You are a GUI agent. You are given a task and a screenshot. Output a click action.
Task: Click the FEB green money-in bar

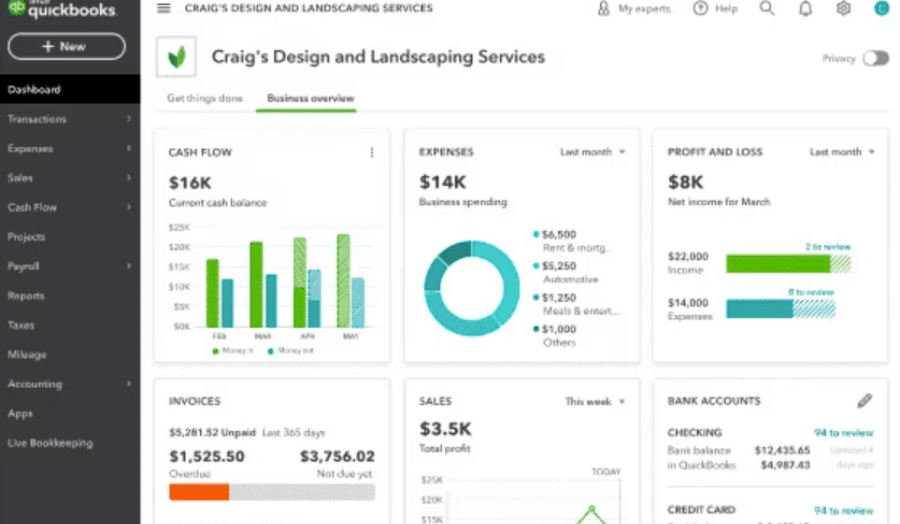pos(212,293)
